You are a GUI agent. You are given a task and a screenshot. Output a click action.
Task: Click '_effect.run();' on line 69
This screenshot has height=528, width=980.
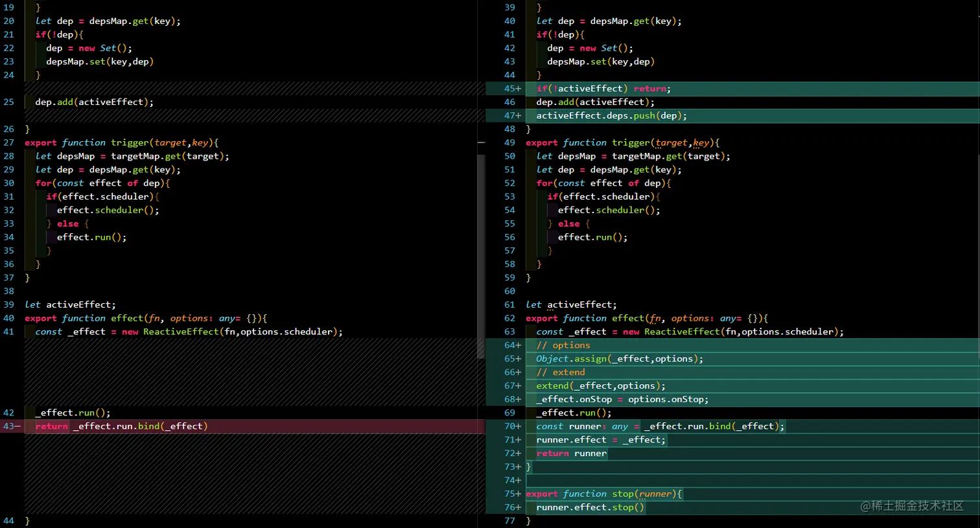(574, 413)
